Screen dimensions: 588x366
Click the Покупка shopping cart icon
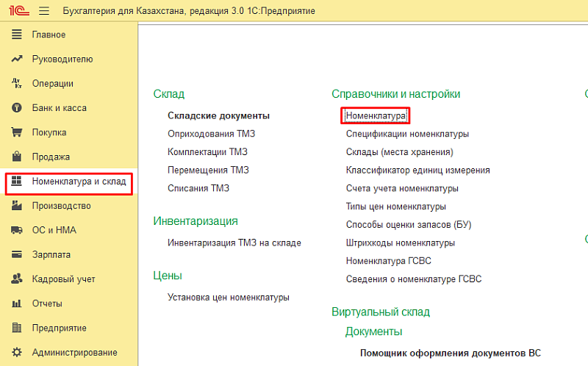point(17,132)
